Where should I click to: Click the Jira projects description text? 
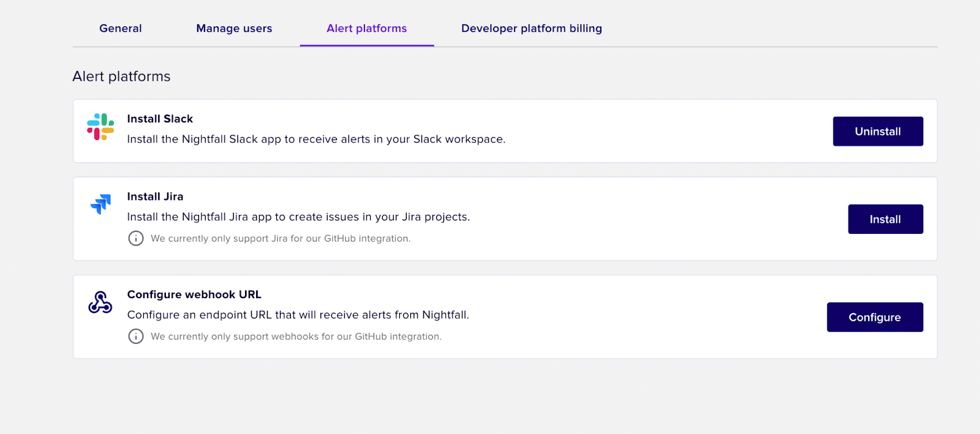click(x=298, y=217)
